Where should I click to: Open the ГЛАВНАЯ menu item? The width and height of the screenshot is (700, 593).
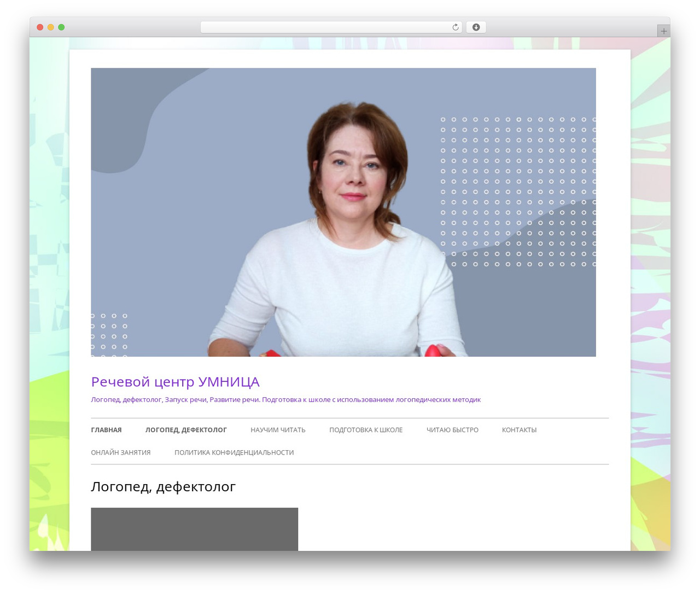106,430
